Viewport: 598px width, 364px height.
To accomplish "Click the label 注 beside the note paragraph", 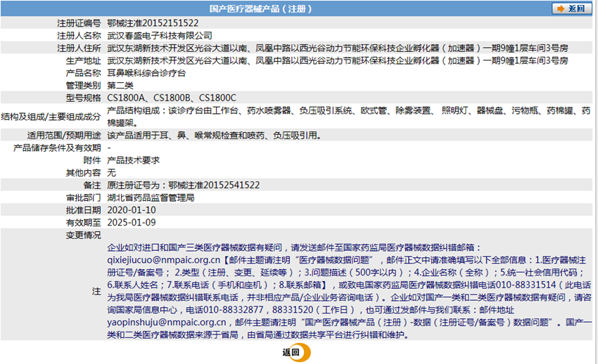I will coord(96,292).
